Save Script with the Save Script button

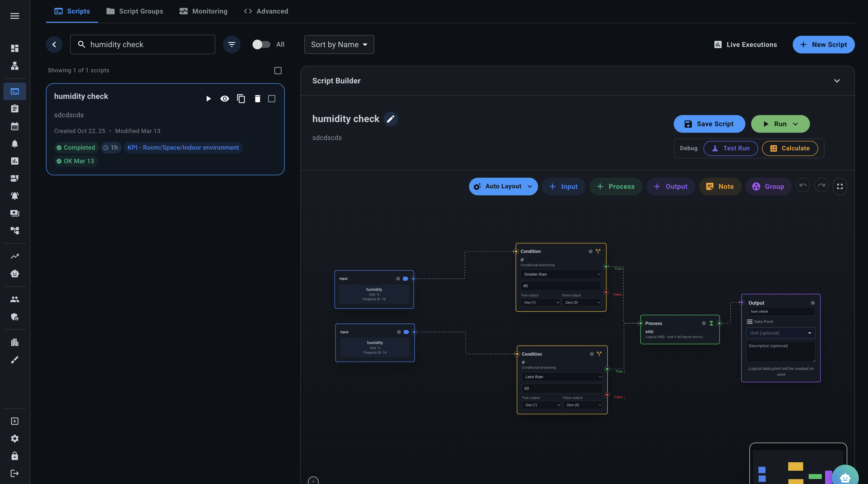click(709, 124)
